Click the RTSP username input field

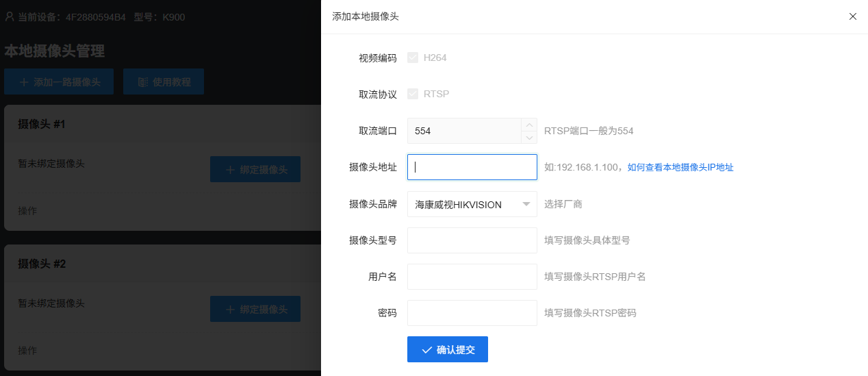(x=472, y=277)
